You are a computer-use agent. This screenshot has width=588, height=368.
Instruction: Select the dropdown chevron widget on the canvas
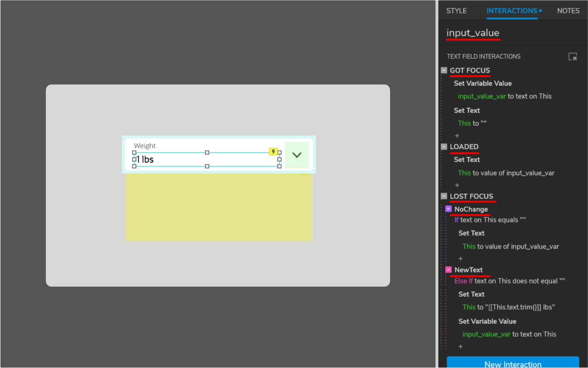click(x=297, y=155)
